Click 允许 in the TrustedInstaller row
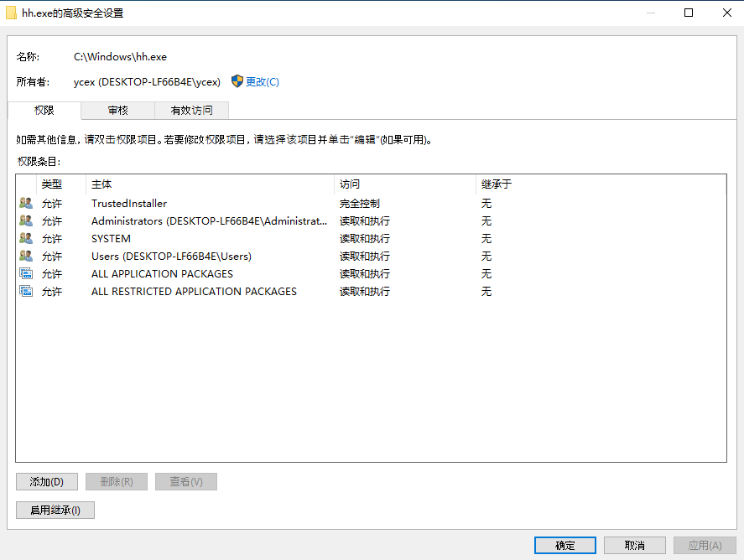This screenshot has width=744, height=560. tap(52, 204)
